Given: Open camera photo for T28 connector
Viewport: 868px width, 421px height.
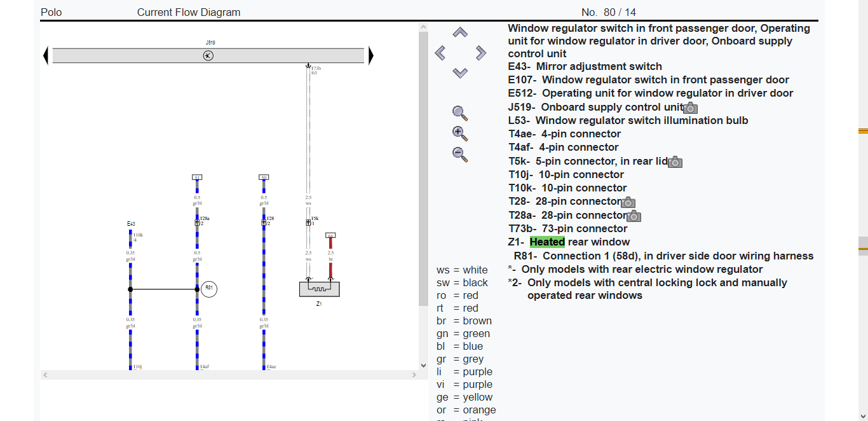Looking at the screenshot, I should click(628, 202).
